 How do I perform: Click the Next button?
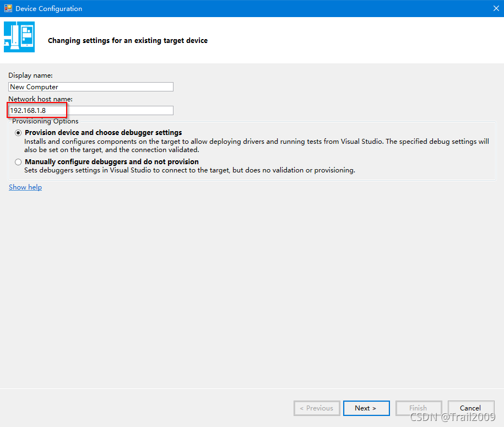(366, 408)
